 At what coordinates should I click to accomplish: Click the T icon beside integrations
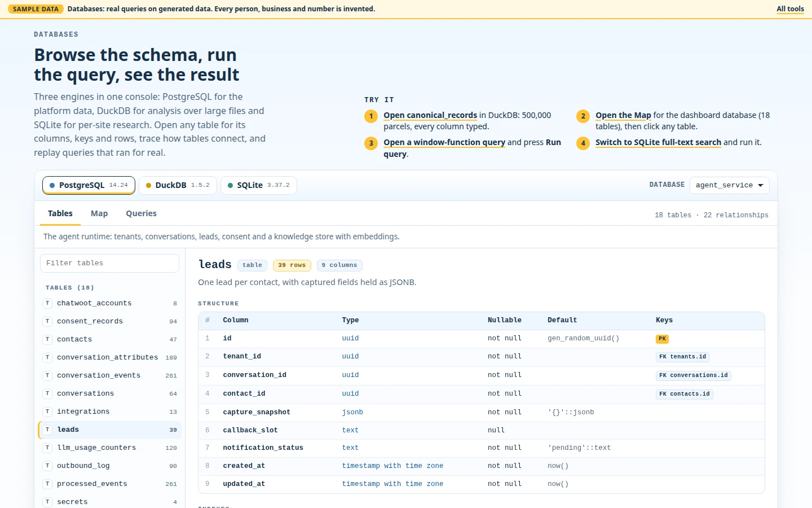tap(47, 411)
